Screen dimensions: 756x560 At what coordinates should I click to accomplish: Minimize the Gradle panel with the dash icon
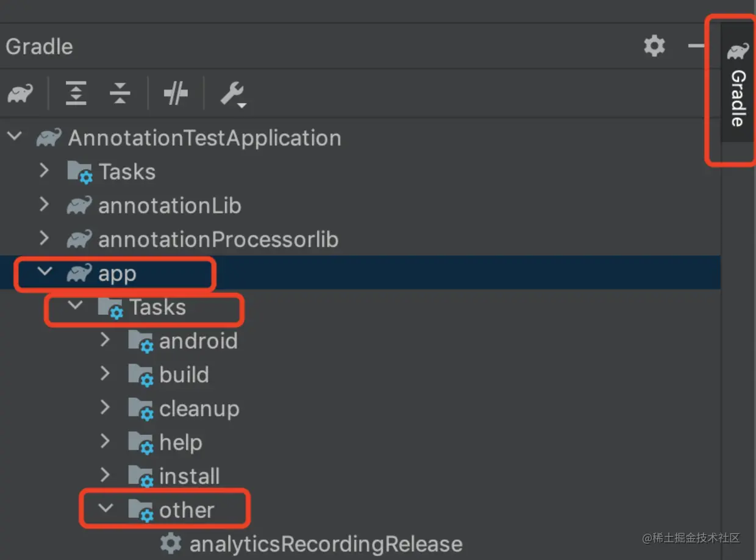click(696, 46)
